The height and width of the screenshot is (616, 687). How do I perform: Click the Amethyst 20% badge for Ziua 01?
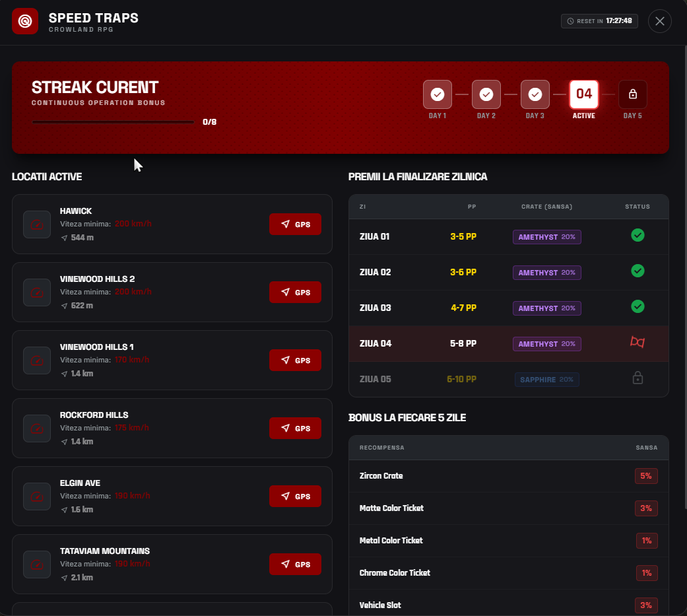point(547,237)
